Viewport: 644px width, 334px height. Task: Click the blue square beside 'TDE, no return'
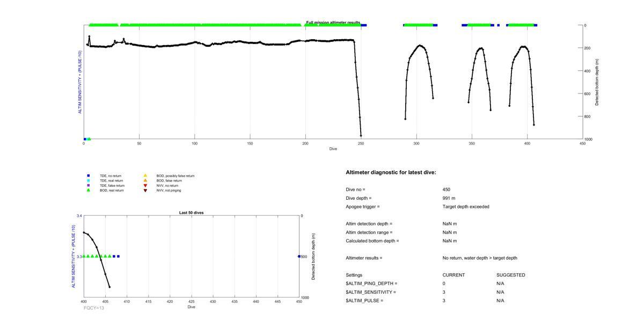(x=89, y=176)
